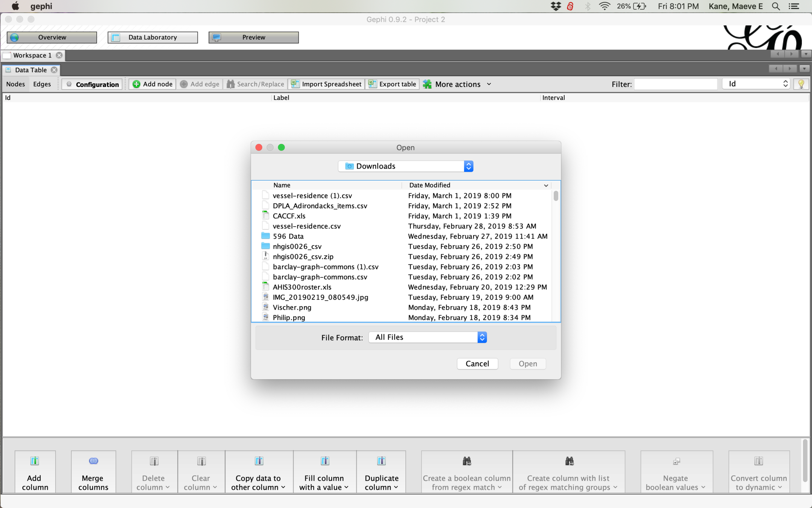Open the Dropbox menu bar icon
This screenshot has height=508, width=812.
pos(556,6)
